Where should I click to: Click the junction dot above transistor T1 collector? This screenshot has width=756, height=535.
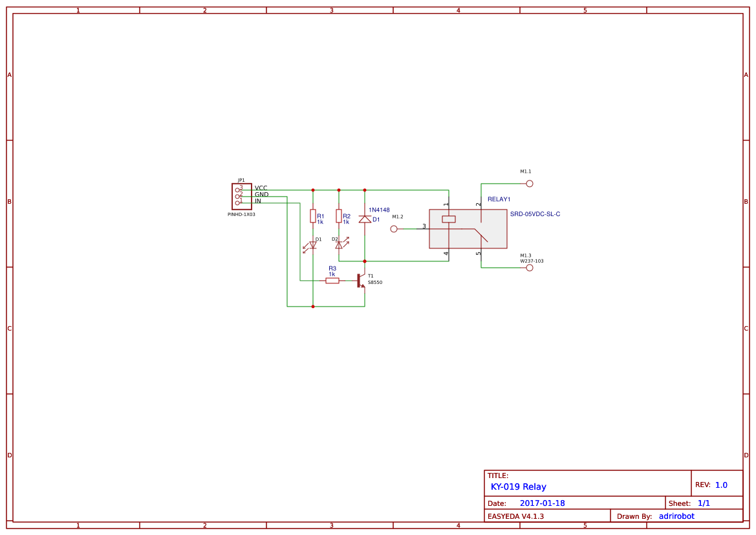pyautogui.click(x=365, y=261)
